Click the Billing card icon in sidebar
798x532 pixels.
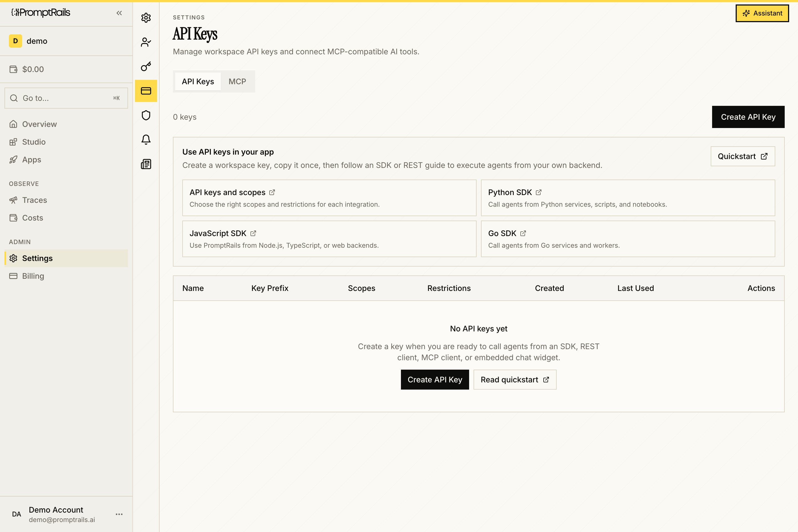click(13, 276)
